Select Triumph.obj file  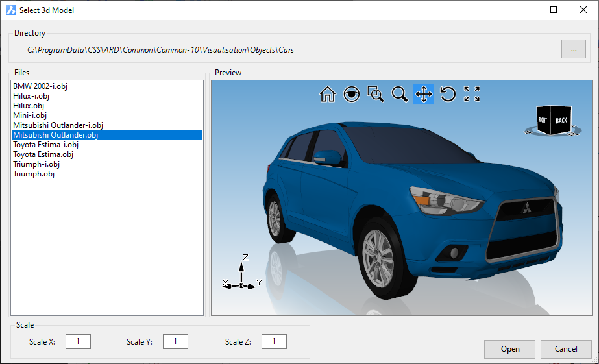107,174
